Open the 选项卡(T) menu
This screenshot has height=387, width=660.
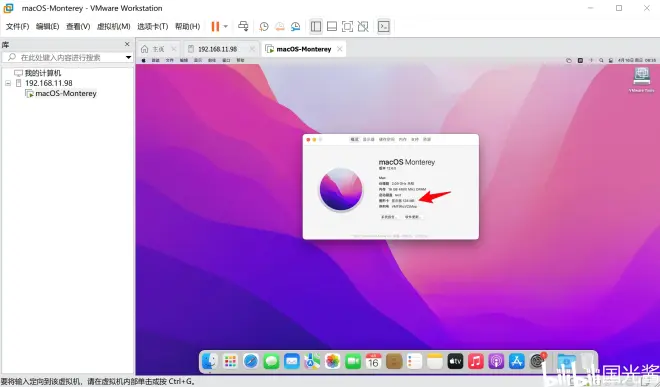coord(152,27)
